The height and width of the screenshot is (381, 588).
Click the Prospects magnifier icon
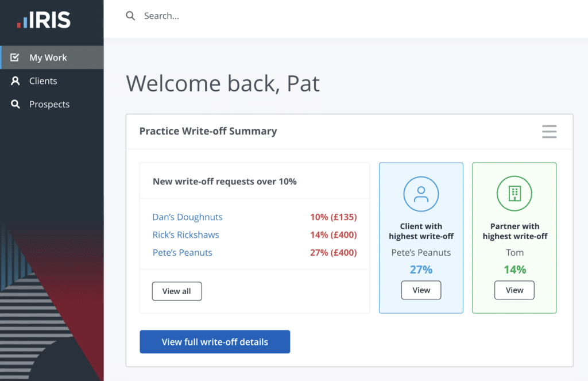click(x=16, y=105)
